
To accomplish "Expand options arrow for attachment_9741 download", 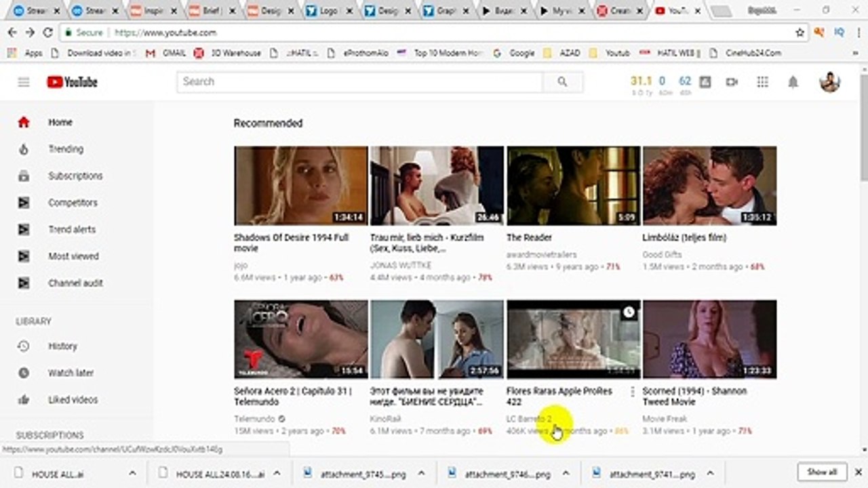I will [x=710, y=474].
